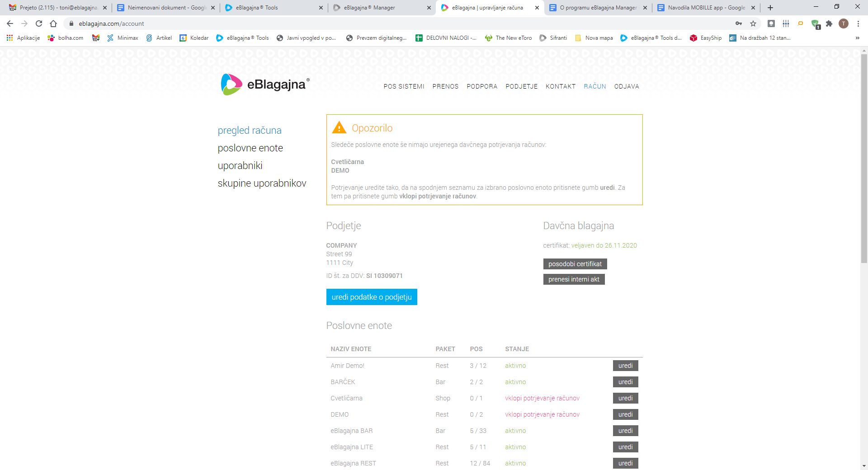Click uredi for Amir Demo! row
Screen dimensions: 868x470
click(x=625, y=366)
